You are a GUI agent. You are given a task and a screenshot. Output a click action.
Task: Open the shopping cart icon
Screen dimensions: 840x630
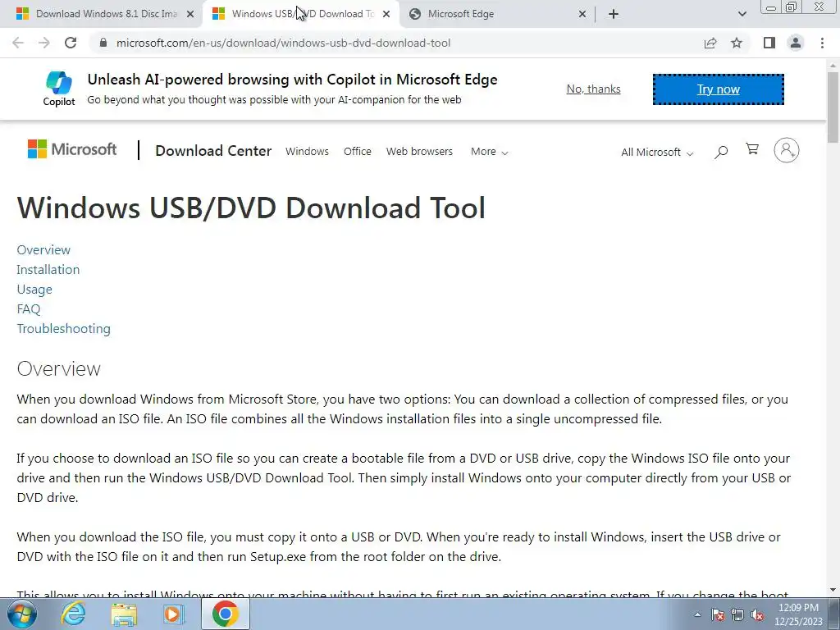[752, 149]
